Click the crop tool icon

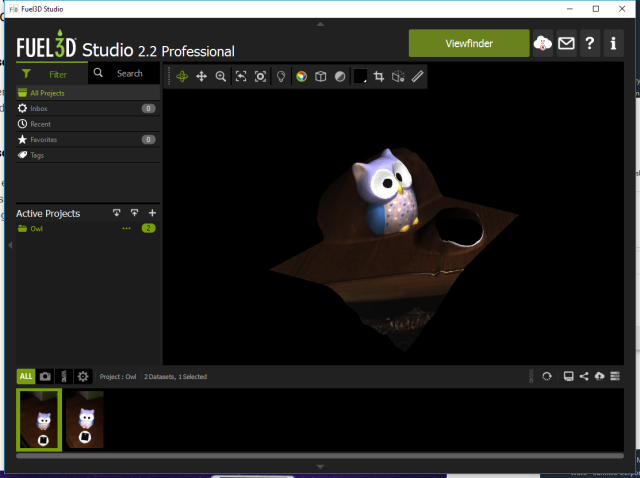379,76
